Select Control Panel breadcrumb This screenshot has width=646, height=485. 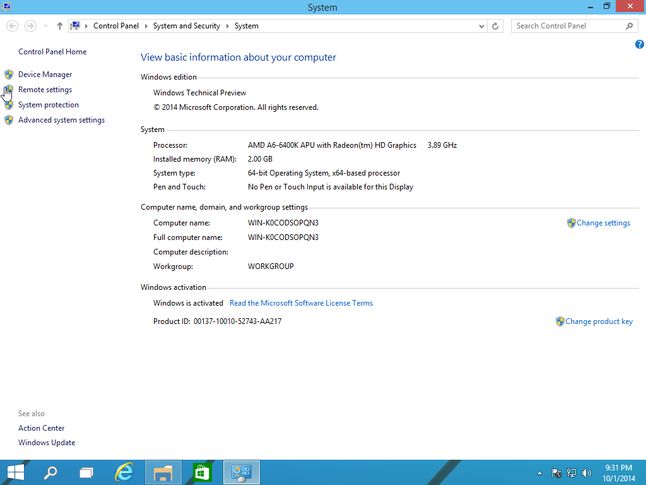point(116,26)
